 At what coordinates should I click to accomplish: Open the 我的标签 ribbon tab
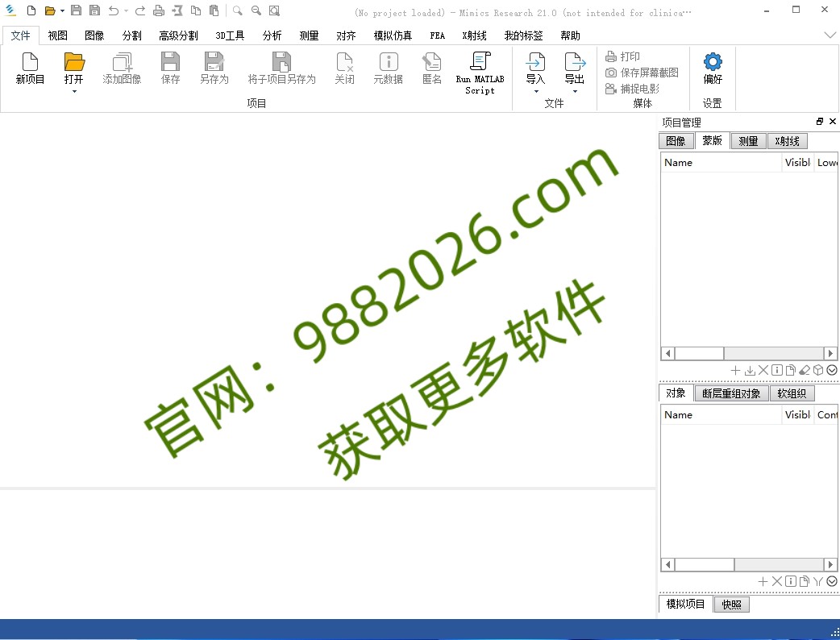[523, 35]
